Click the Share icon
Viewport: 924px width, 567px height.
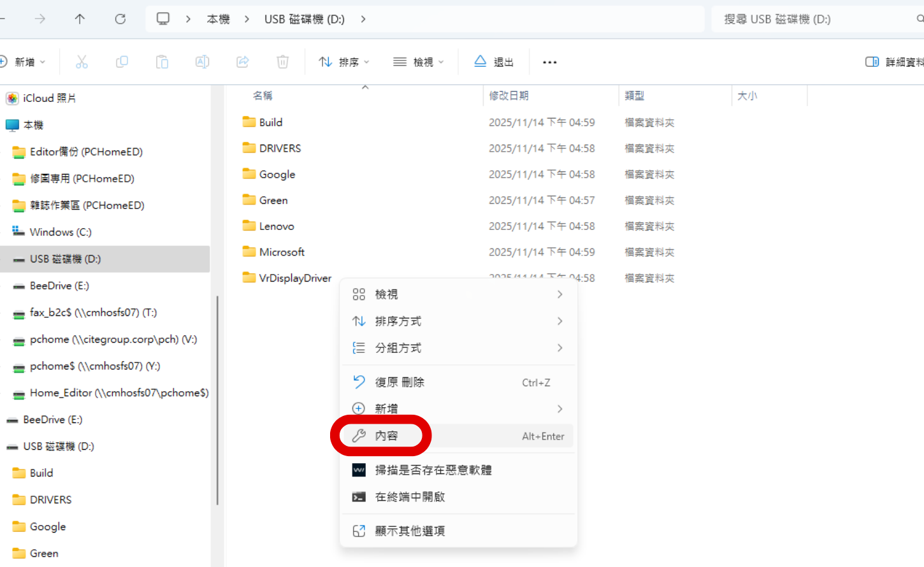(x=242, y=61)
